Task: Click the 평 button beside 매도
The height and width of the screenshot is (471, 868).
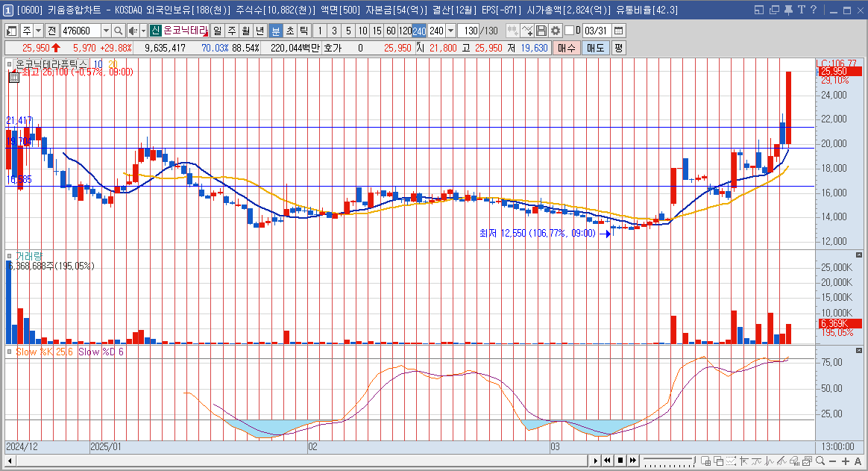Action: tap(618, 49)
